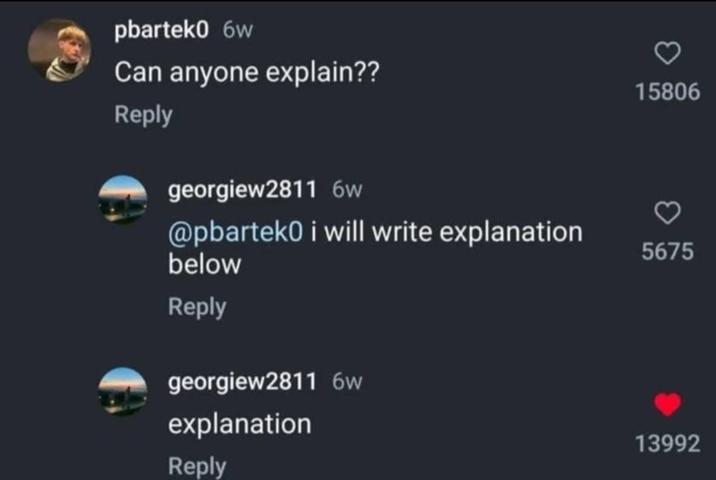This screenshot has height=480, width=716.
Task: Open georgiew2811 username above the @pbartek0 reply
Action: tap(242, 189)
